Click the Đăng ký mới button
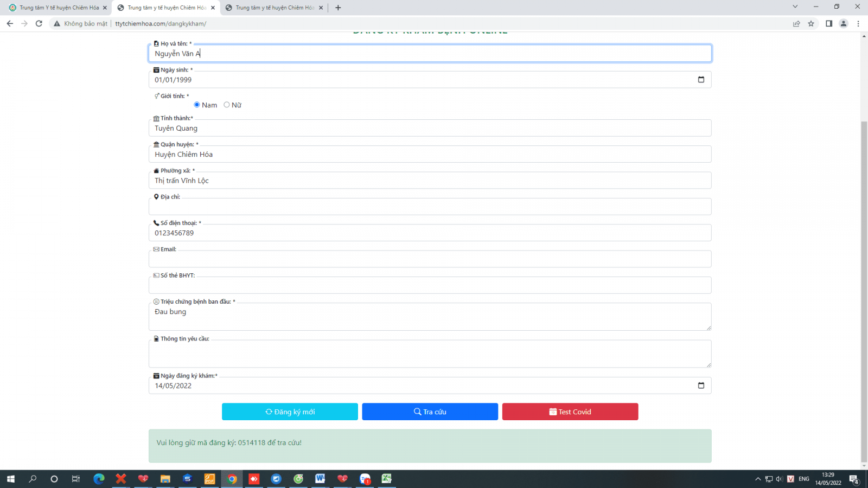Viewport: 868px width, 488px height. point(290,412)
